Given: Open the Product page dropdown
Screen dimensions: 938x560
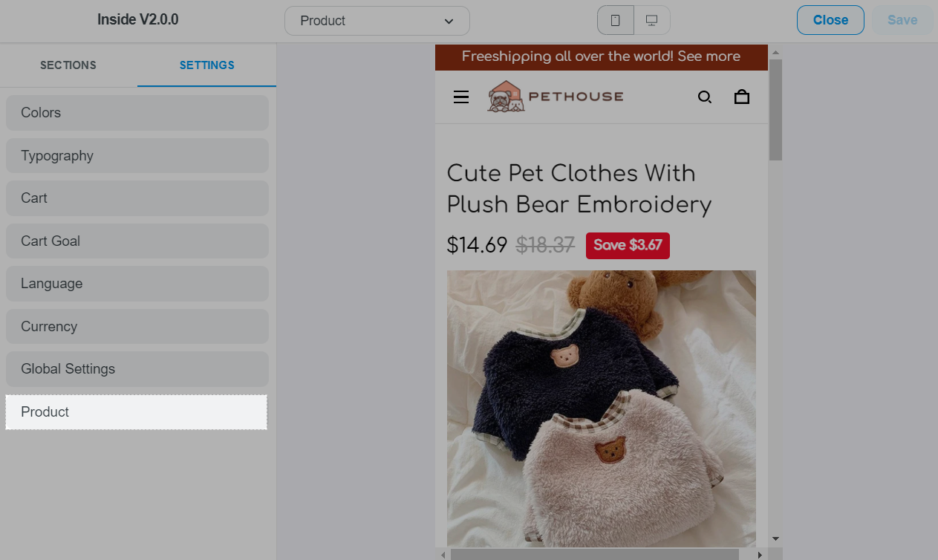Looking at the screenshot, I should 377,21.
